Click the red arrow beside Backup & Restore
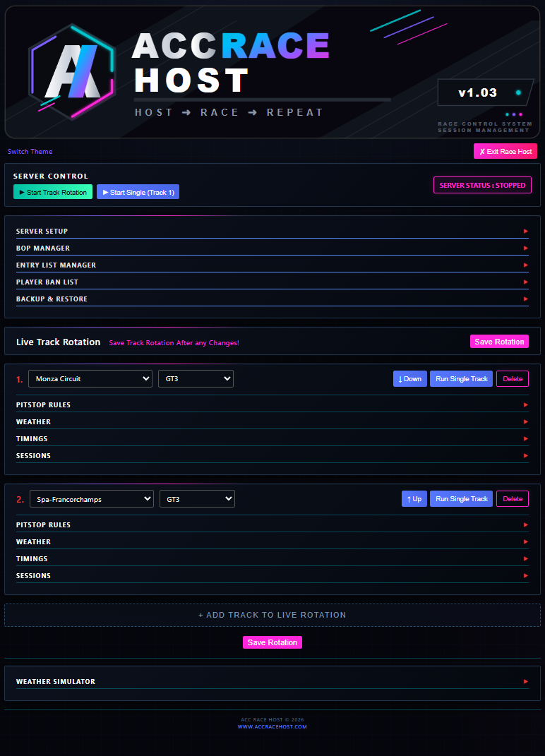The height and width of the screenshot is (756, 545). point(526,299)
